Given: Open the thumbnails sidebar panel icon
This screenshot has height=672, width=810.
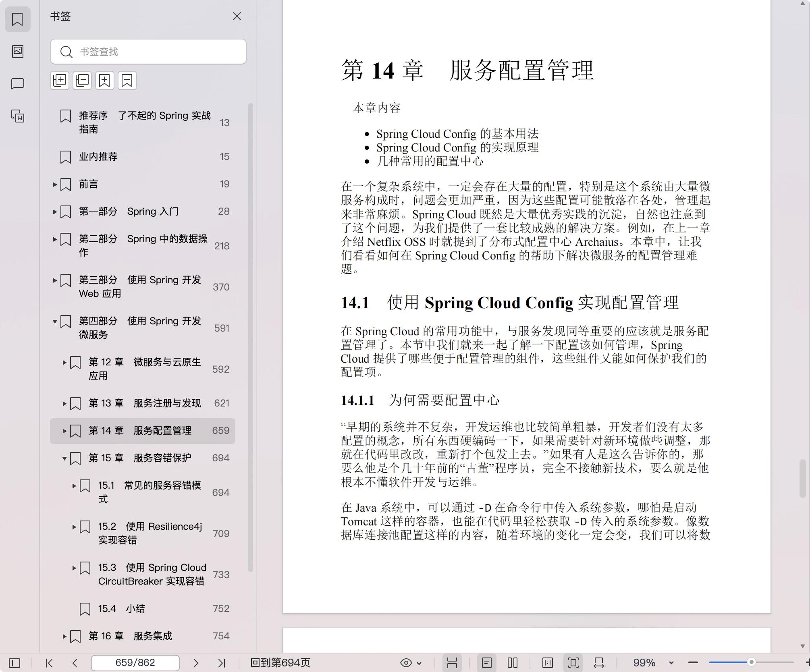Looking at the screenshot, I should coord(17,51).
